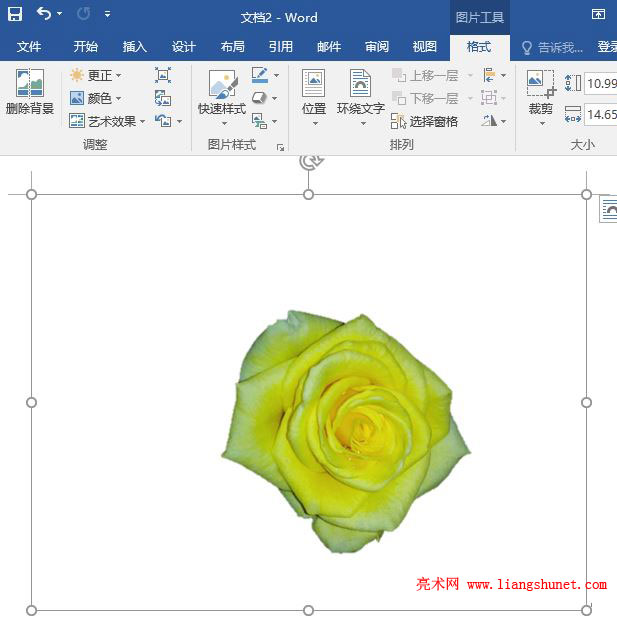Switch to the 引用 tab

pyautogui.click(x=281, y=47)
